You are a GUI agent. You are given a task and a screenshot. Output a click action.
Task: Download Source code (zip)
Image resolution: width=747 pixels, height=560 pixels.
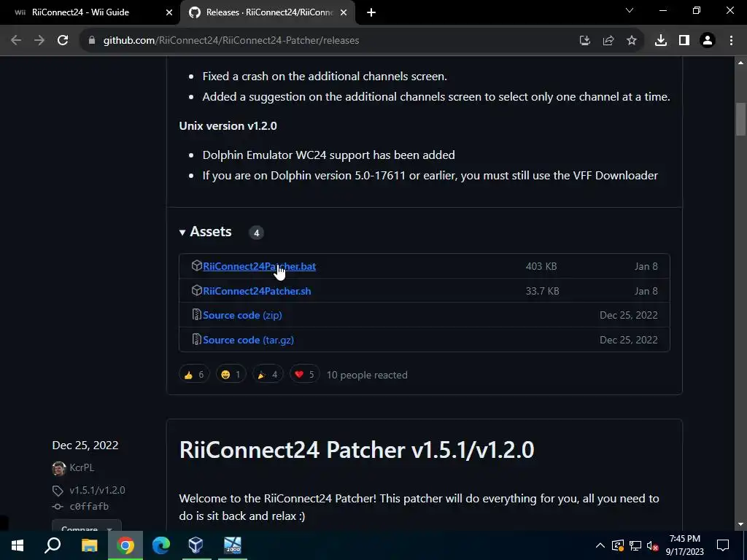point(242,315)
